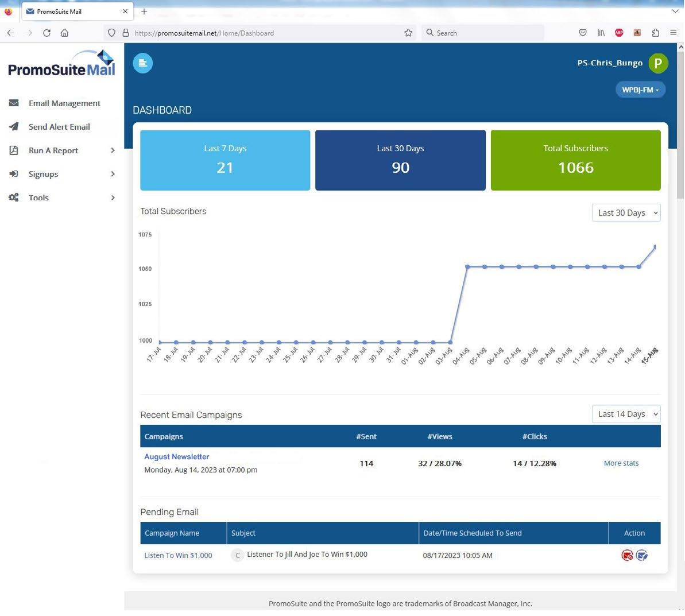Click the 15-Aug data point on chart
The width and height of the screenshot is (685, 616).
[655, 247]
